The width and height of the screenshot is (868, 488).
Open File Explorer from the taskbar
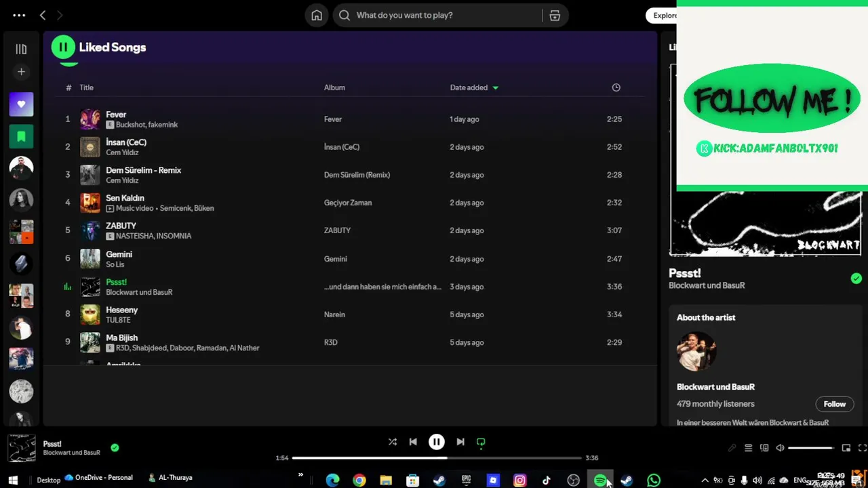tap(386, 481)
